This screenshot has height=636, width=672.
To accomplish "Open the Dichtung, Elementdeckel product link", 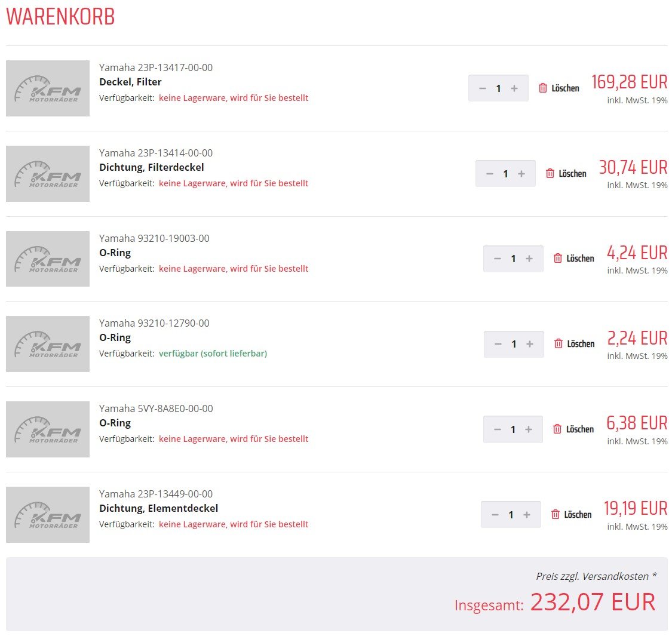I will [x=158, y=508].
